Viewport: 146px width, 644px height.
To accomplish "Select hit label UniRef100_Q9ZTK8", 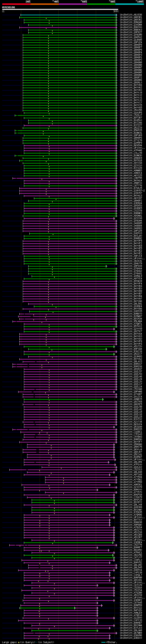I will tap(131, 402).
